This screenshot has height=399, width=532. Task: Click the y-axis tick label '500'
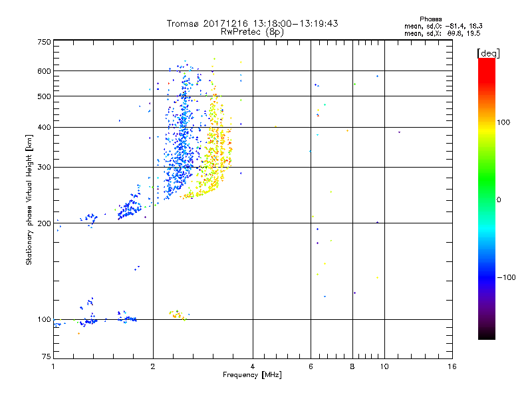(44, 96)
